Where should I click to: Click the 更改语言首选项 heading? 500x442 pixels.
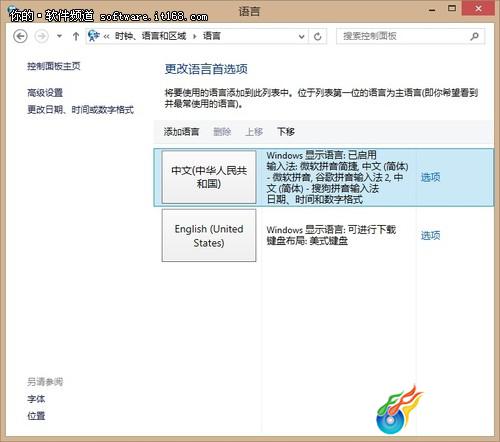(206, 69)
